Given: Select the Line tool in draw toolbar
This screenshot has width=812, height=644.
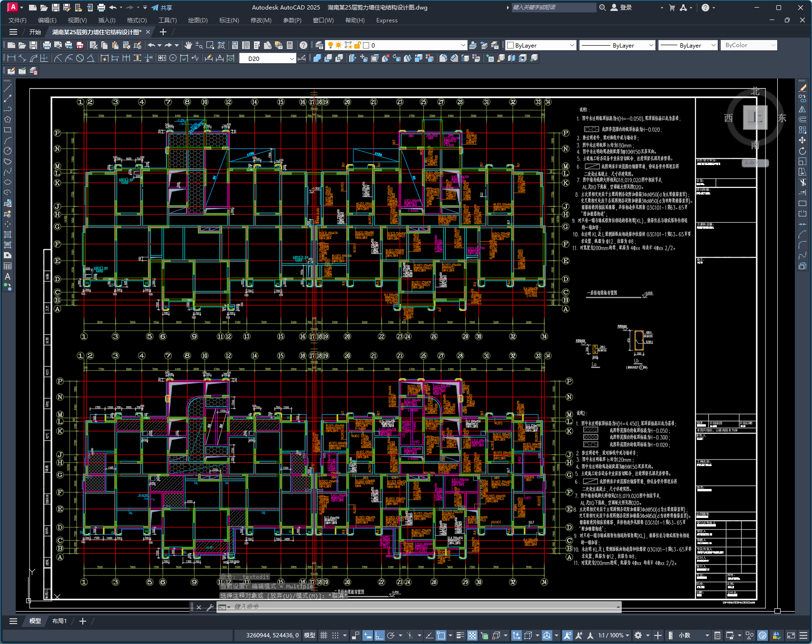Looking at the screenshot, I should 8,88.
